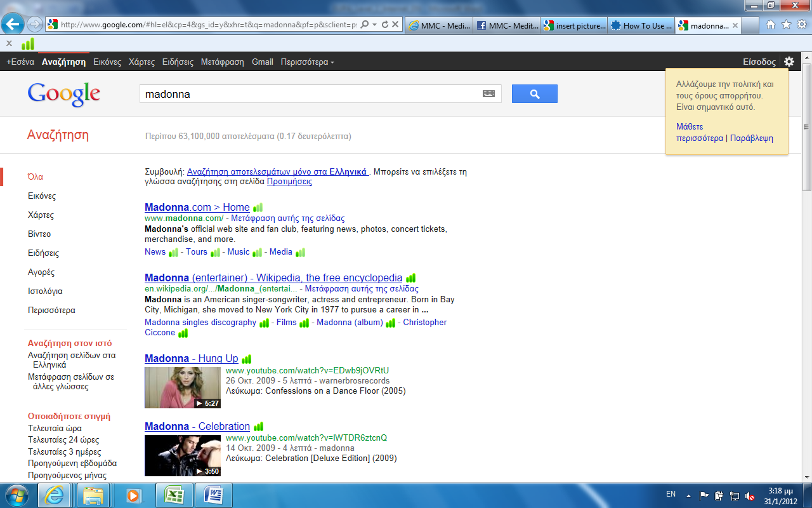
Task: Switch to the MMC - Medi... browser tab
Action: (x=438, y=26)
